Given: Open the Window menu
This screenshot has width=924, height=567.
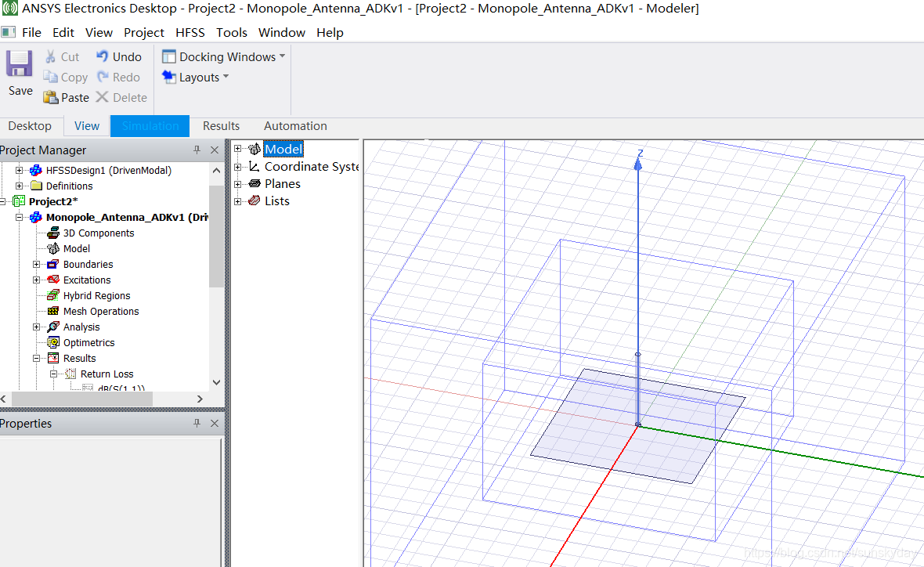Looking at the screenshot, I should 282,32.
